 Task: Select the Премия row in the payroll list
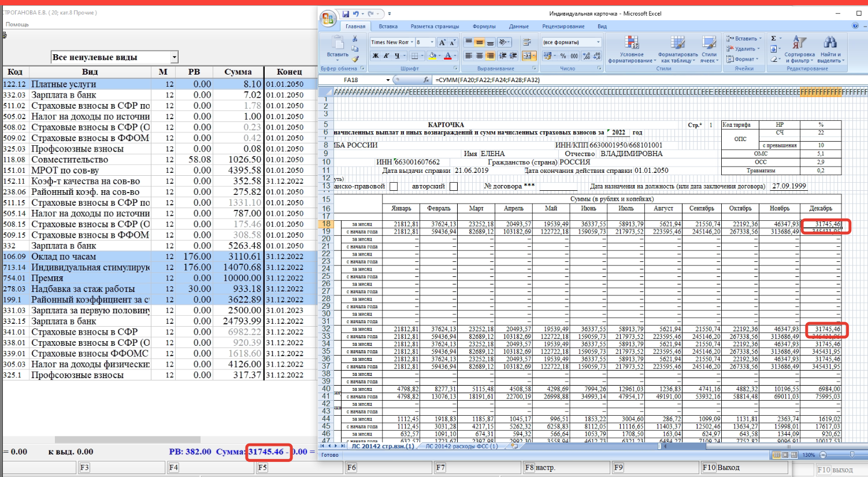[x=161, y=278]
